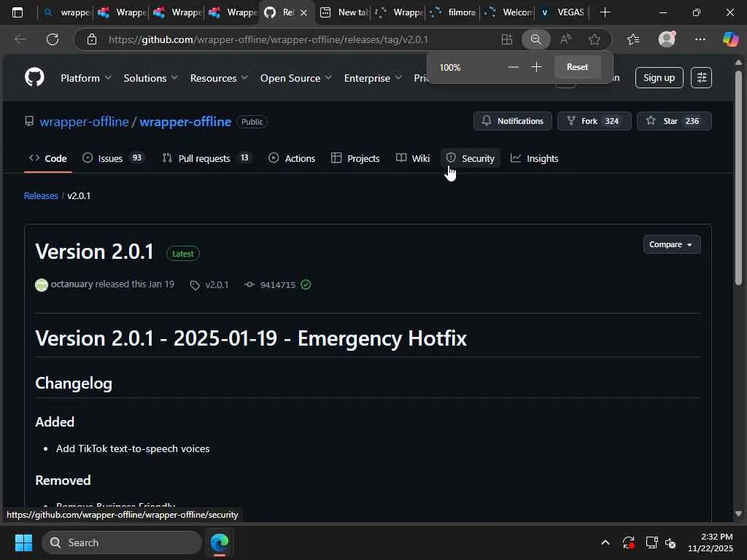
Task: Click the Latest release badge
Action: (183, 253)
